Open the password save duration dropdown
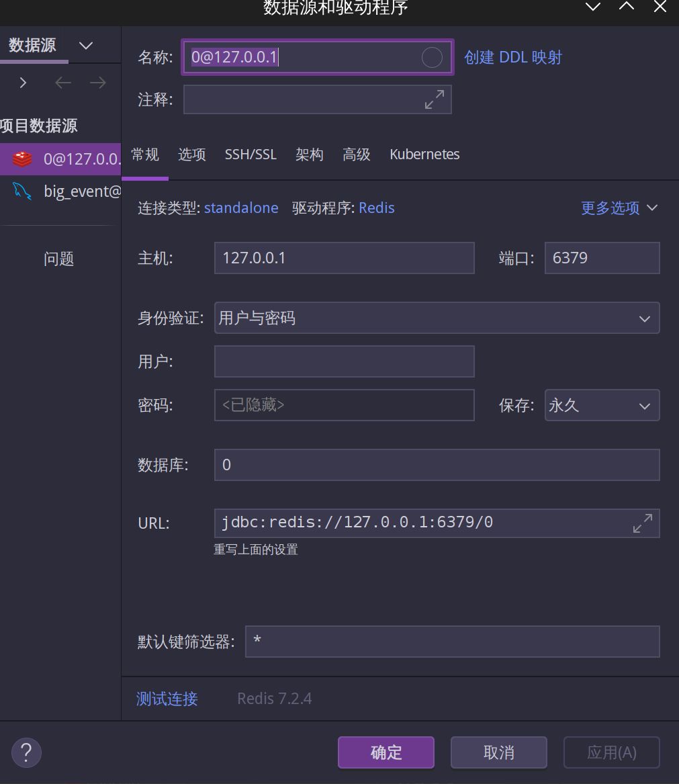The height and width of the screenshot is (784, 679). (x=602, y=406)
